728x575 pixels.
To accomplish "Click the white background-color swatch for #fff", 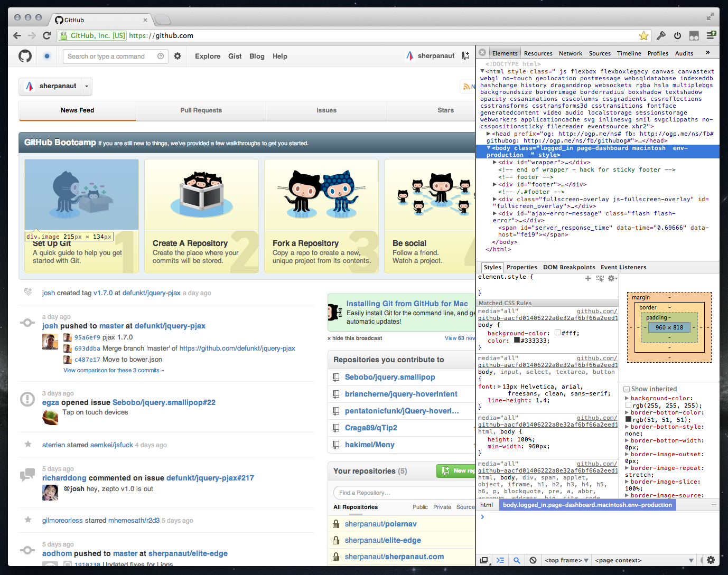I will tap(557, 333).
